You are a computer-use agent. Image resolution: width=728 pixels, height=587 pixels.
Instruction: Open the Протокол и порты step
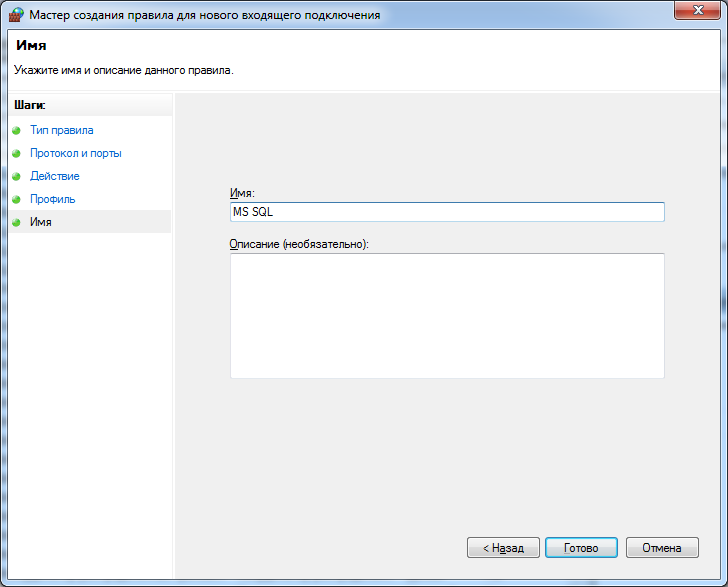tap(76, 153)
